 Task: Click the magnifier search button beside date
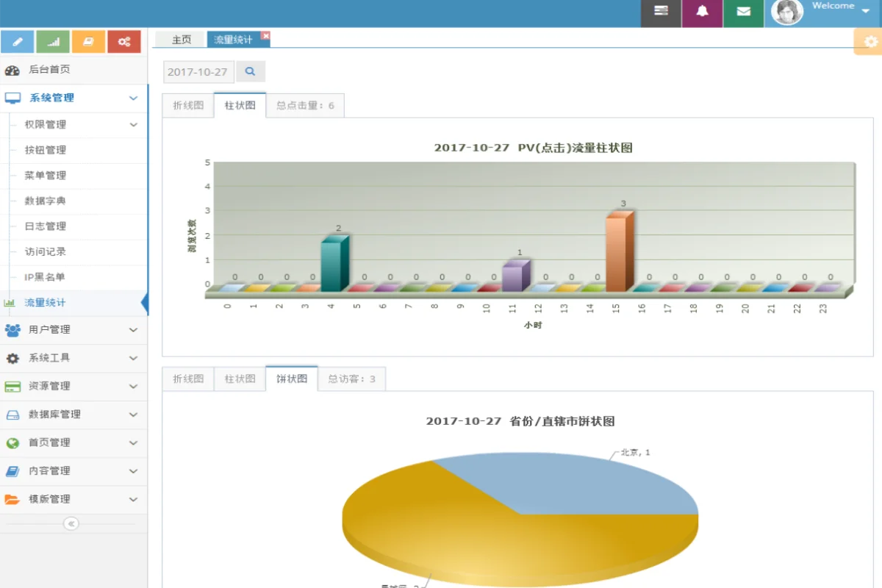[250, 71]
